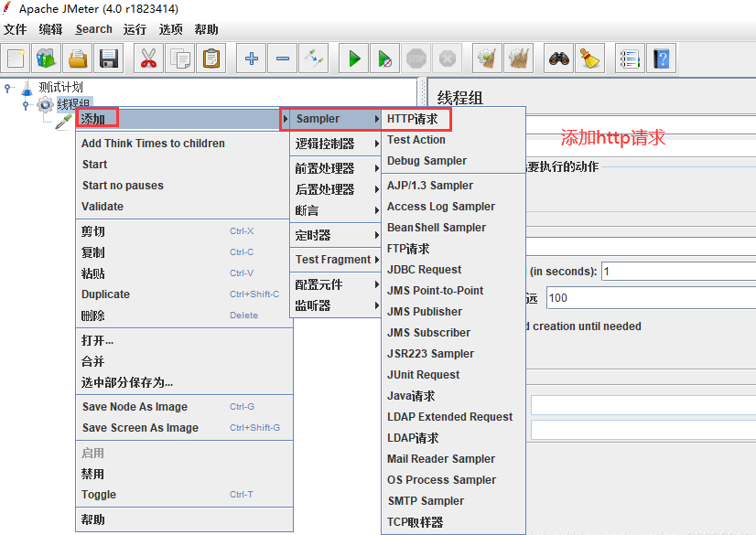Open the Sampler submenu
This screenshot has height=535, width=756.
tap(335, 119)
